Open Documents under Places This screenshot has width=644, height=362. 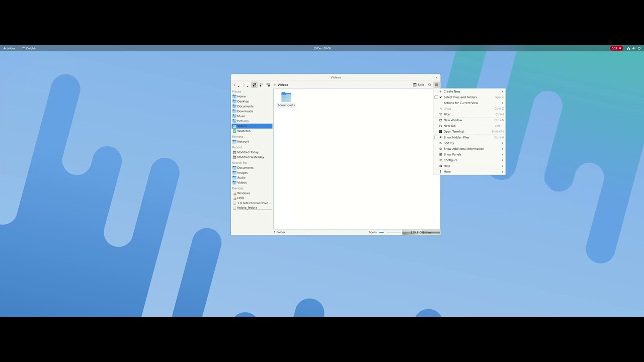click(x=252, y=107)
